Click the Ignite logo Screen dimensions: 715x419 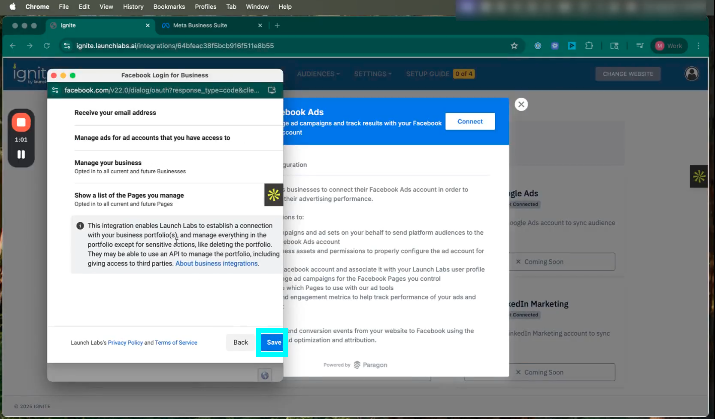point(30,73)
